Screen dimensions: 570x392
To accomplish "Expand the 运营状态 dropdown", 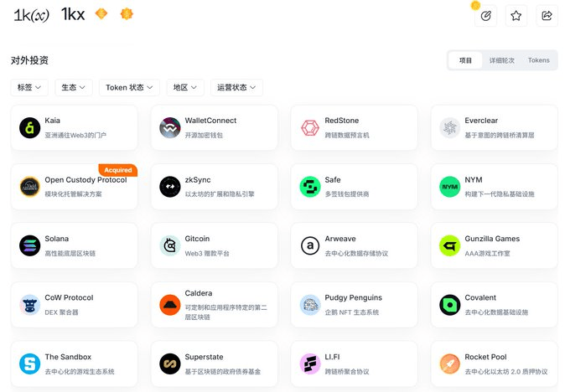I will click(236, 88).
